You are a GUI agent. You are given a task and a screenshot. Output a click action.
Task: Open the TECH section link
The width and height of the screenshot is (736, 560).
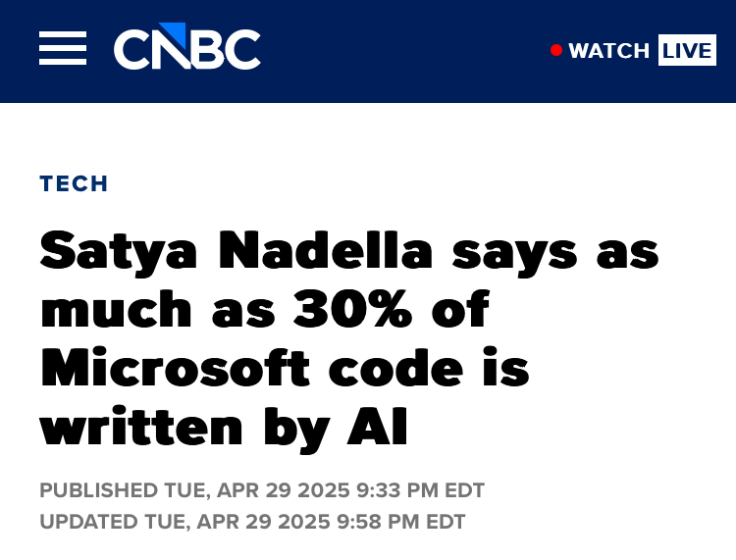tap(74, 183)
